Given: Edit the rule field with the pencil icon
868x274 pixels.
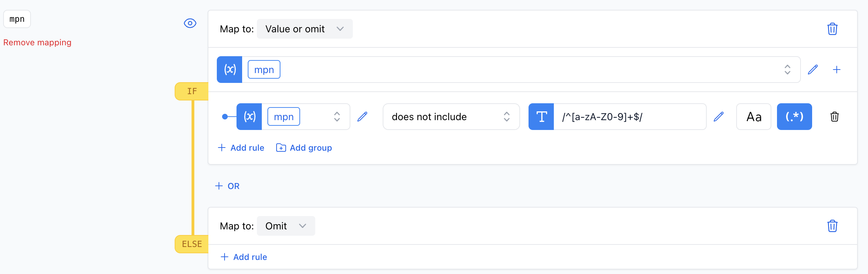Looking at the screenshot, I should pos(362,117).
